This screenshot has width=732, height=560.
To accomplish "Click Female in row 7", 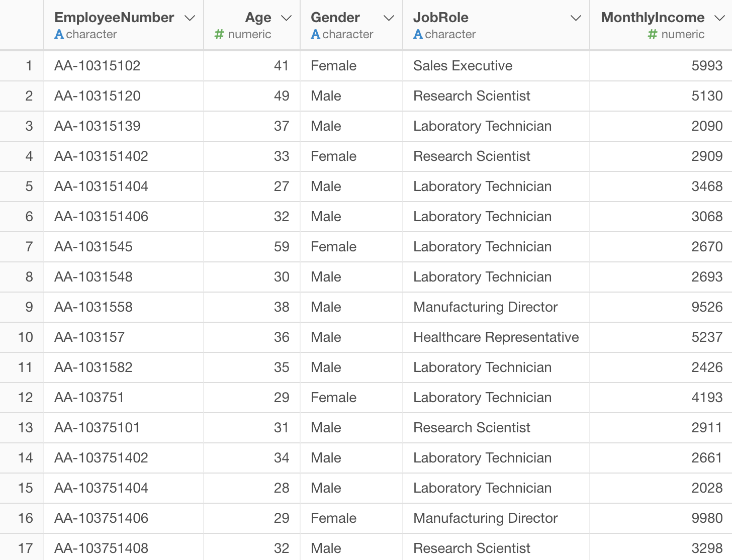I will [333, 247].
